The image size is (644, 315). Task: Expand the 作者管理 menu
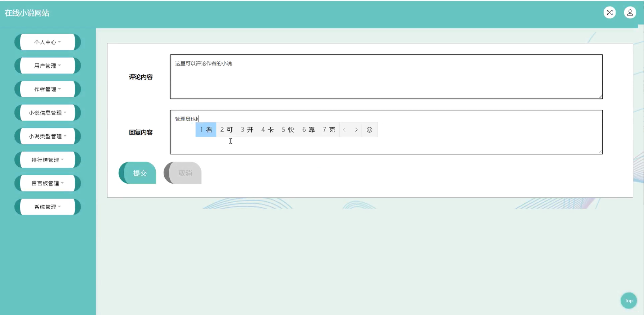pyautogui.click(x=47, y=89)
